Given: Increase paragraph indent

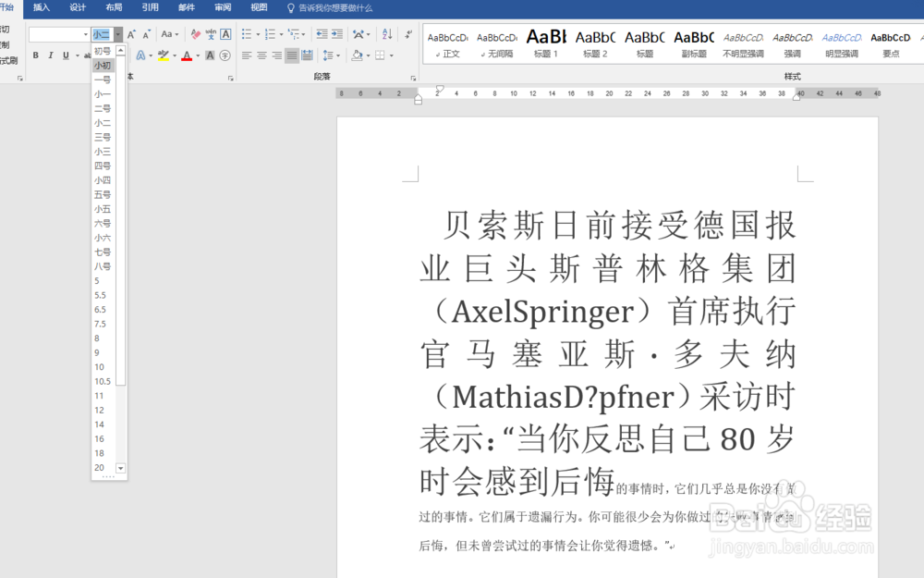Looking at the screenshot, I should pyautogui.click(x=337, y=34).
